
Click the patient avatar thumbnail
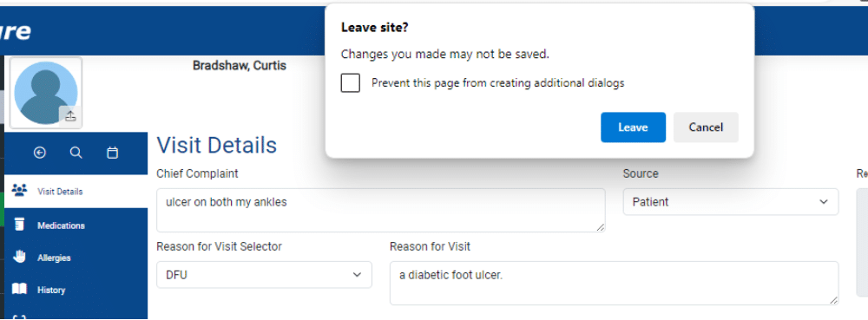pyautogui.click(x=46, y=93)
